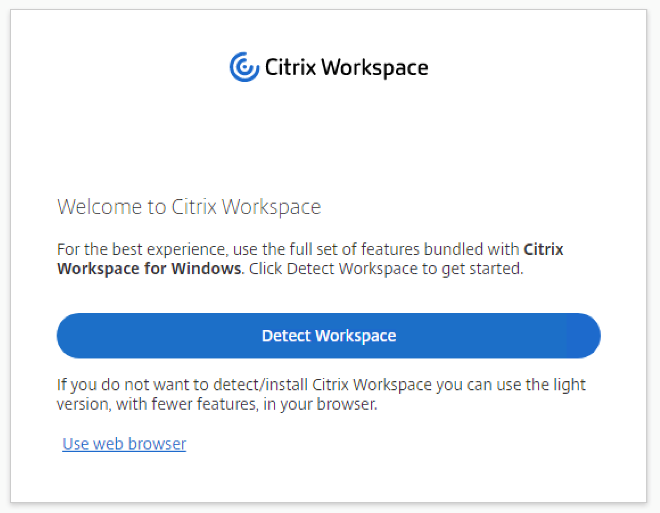Viewport: 660px width, 513px height.
Task: Select the bold 'Citrix Workspace for Windows' text
Action: click(149, 269)
